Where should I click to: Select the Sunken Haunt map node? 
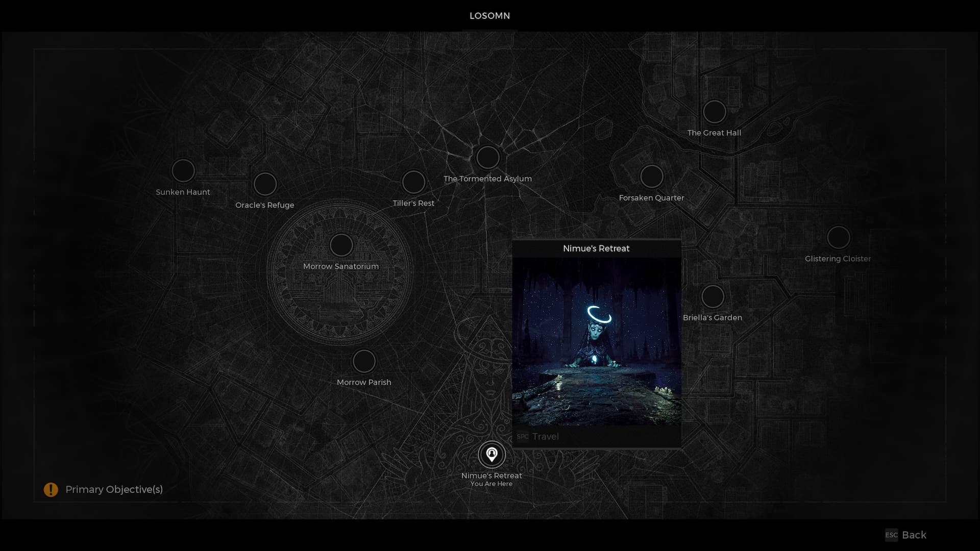pyautogui.click(x=183, y=171)
